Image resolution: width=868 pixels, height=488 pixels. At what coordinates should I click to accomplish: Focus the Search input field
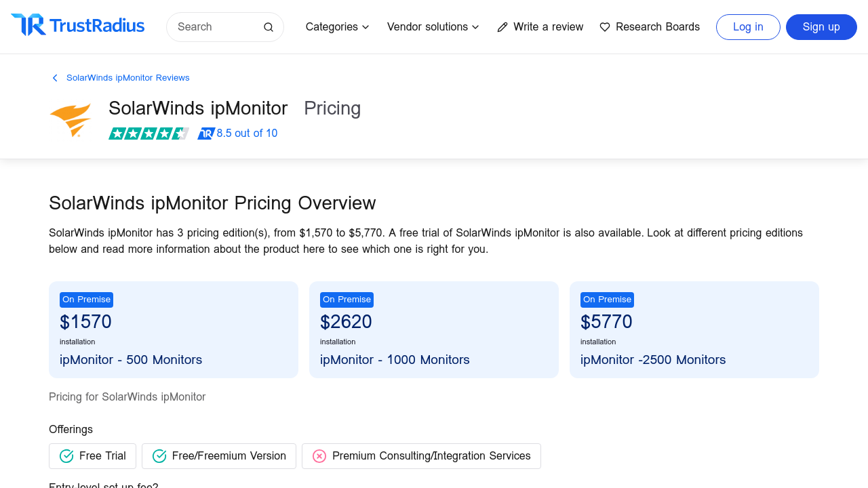click(x=217, y=27)
